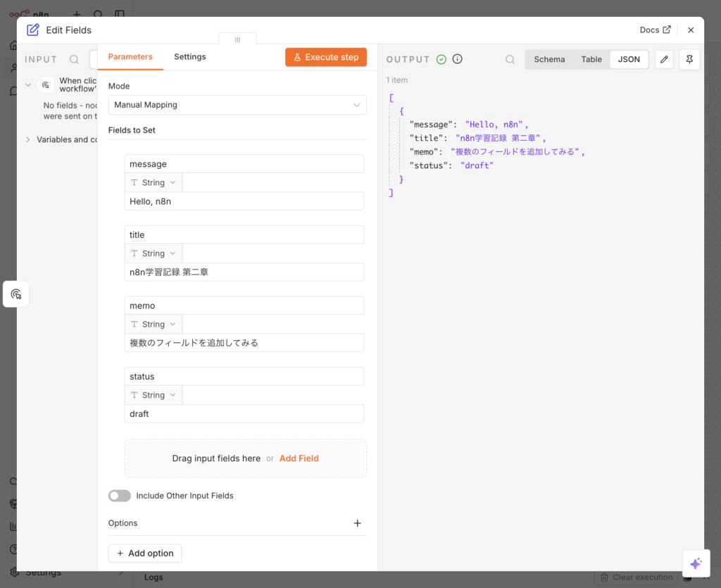Switch output view to Schema
Screen dimensions: 721x588
point(549,59)
